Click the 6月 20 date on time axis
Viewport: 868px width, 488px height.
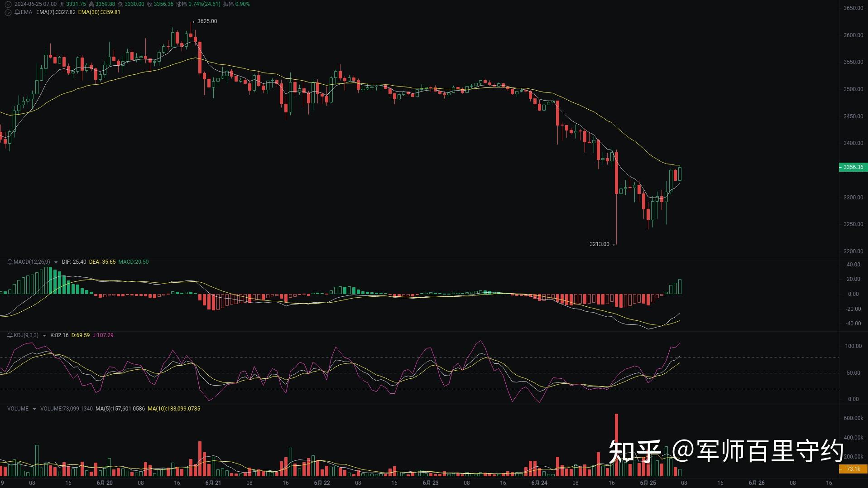(x=105, y=483)
